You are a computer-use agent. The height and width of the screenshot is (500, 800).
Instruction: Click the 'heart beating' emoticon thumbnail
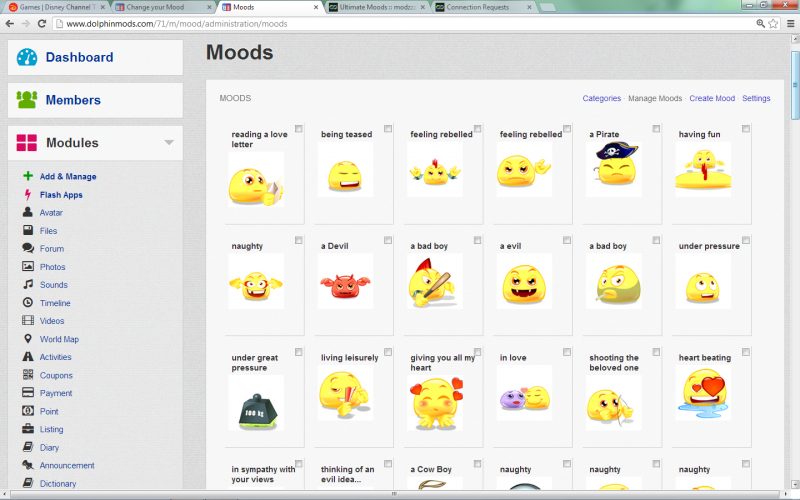[x=703, y=393]
